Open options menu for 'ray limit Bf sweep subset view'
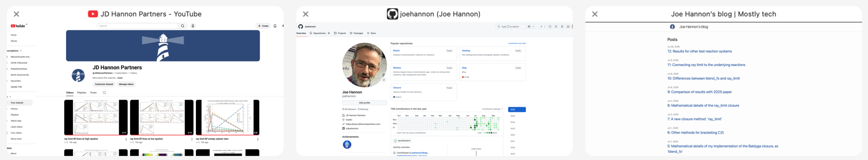Screen dimensions: 868x160 click(x=258, y=139)
